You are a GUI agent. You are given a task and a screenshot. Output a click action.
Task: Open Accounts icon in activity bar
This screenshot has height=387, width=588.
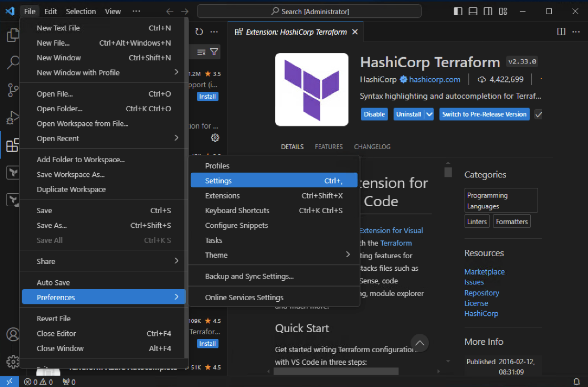(12, 334)
